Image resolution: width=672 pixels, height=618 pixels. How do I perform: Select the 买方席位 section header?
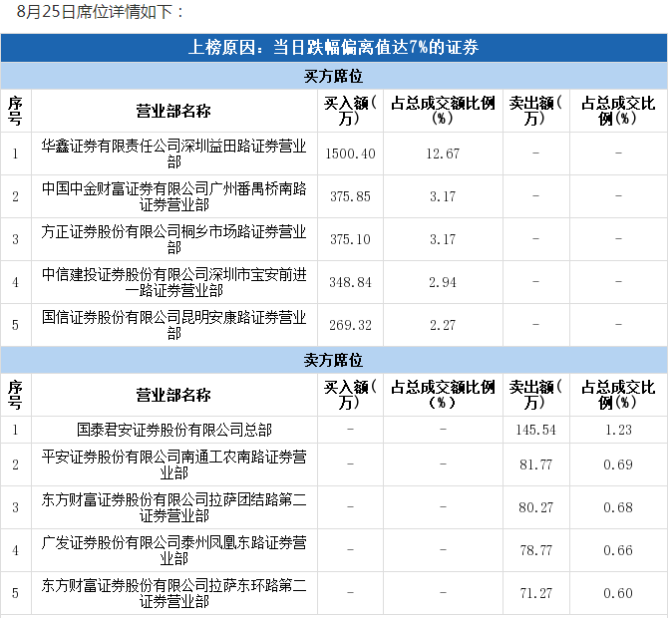334,76
